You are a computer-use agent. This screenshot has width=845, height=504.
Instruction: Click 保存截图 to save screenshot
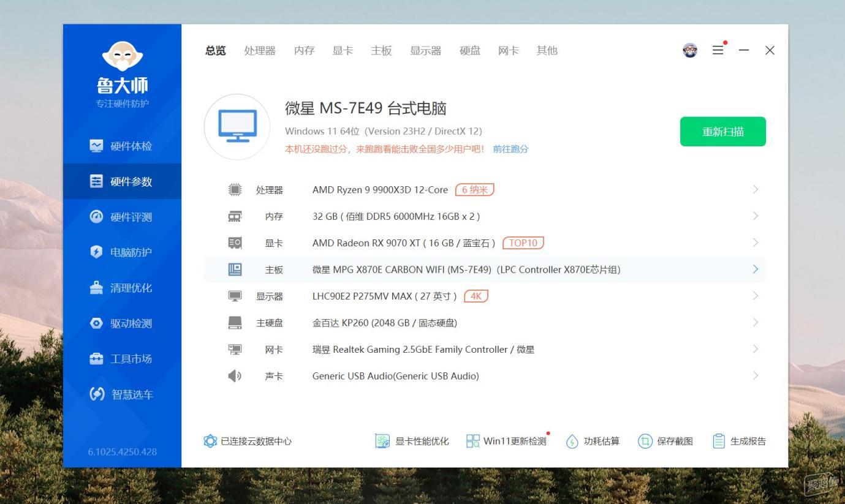[665, 441]
